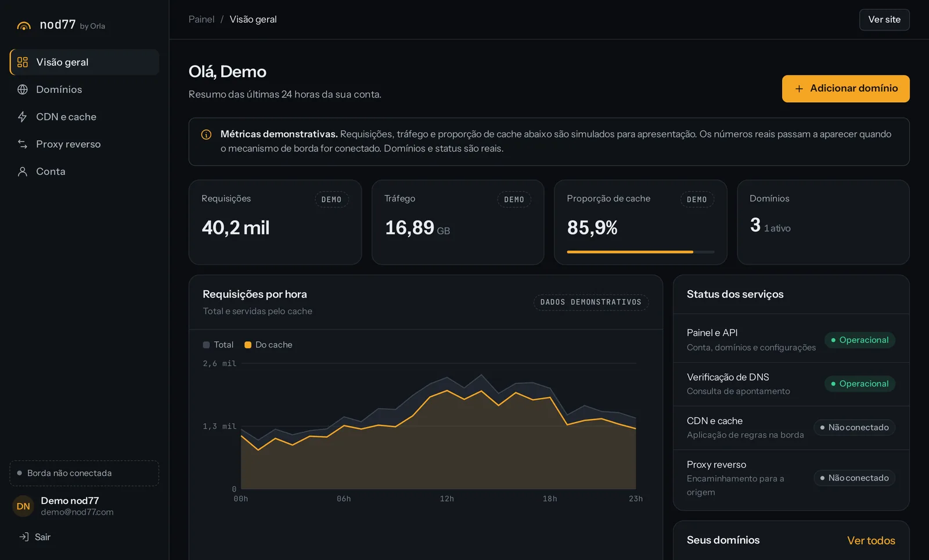Screen dimensions: 929x560
Task: Click the plus icon on Adicionar domínio
Action: coord(799,89)
